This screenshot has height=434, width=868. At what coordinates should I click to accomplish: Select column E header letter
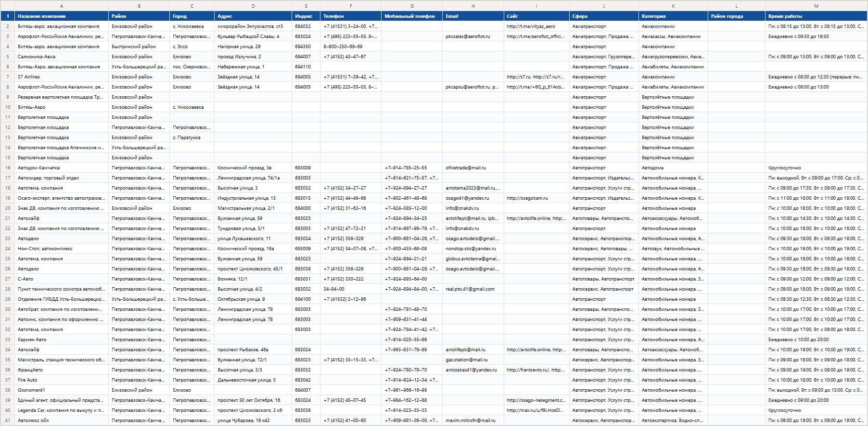pyautogui.click(x=306, y=6)
